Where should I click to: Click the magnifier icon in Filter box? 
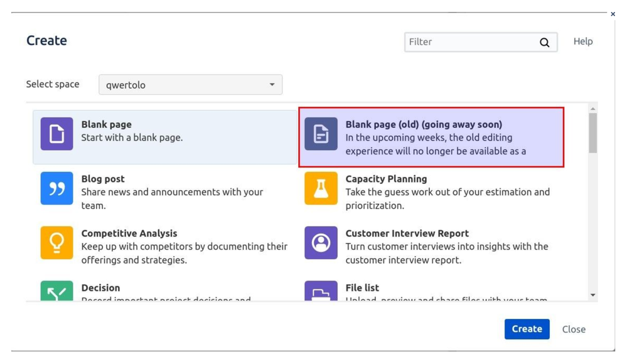[x=544, y=43]
